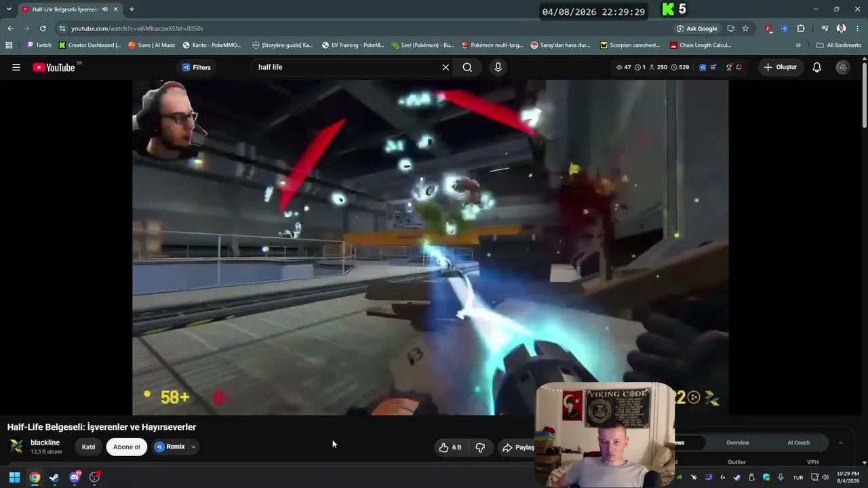Image resolution: width=868 pixels, height=488 pixels.
Task: Like the video showing 6 B likes
Action: click(x=450, y=447)
